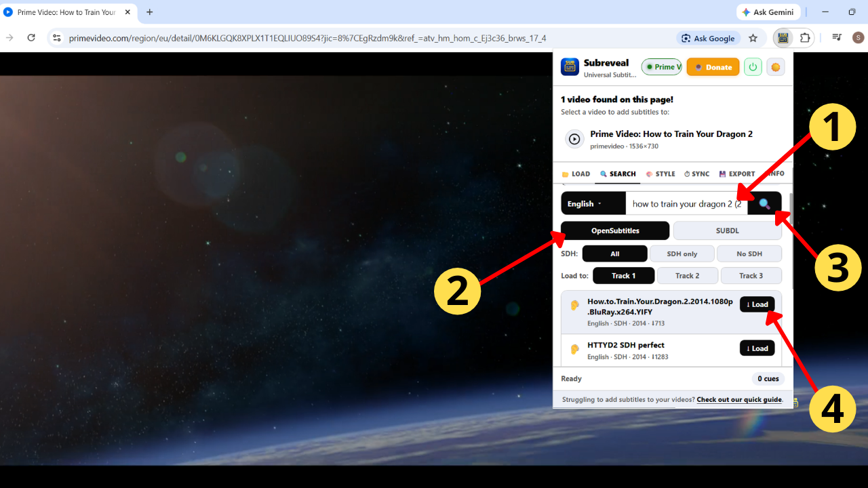Switch theme with the sun icon
The height and width of the screenshot is (488, 868).
pos(776,66)
